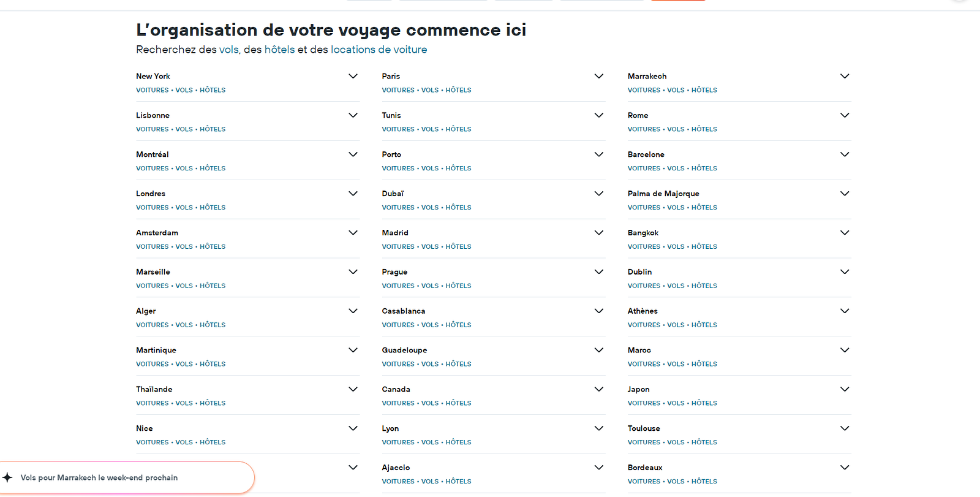Image resolution: width=980 pixels, height=497 pixels.
Task: Open the Lyon chevron
Action: (599, 428)
